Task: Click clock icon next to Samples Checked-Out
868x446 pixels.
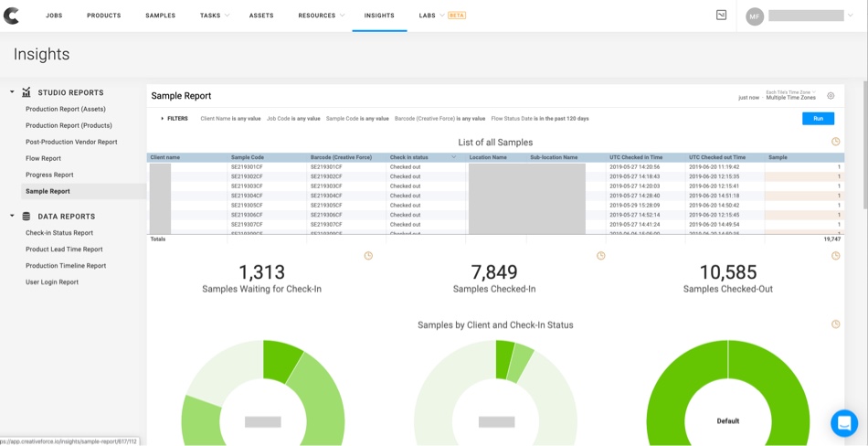Action: click(835, 256)
